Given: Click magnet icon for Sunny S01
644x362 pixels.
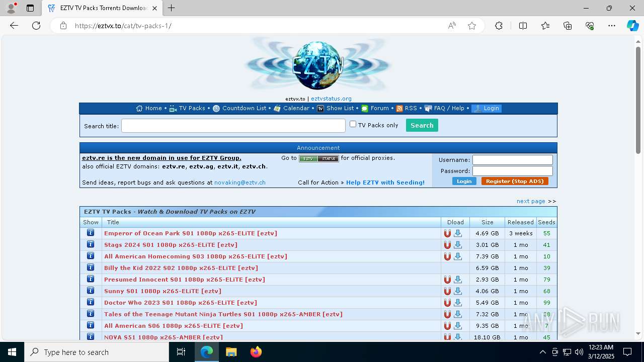Looking at the screenshot, I should [447, 291].
